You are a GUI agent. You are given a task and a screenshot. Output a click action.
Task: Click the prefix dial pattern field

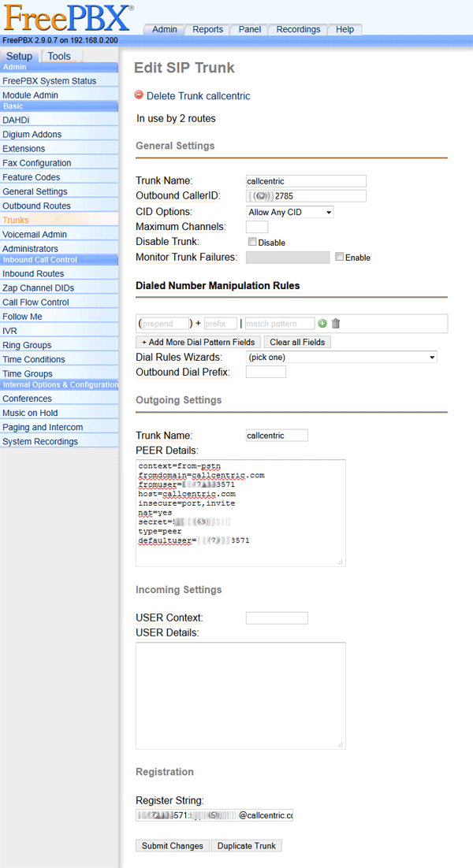tap(221, 323)
